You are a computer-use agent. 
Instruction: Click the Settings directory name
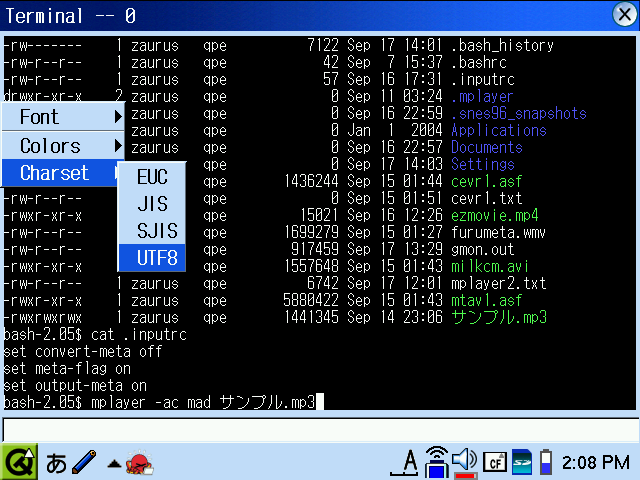(482, 164)
